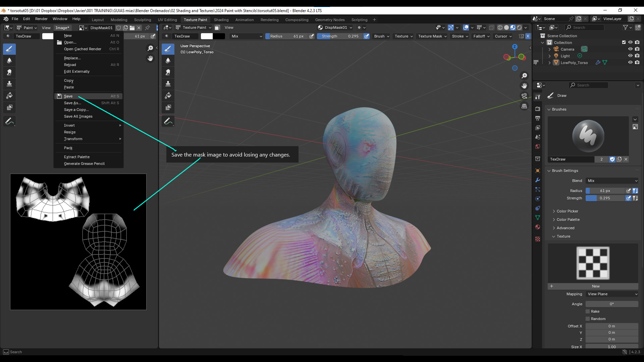Open the Texture properties checker tab
This screenshot has height=362, width=644.
pos(538,239)
